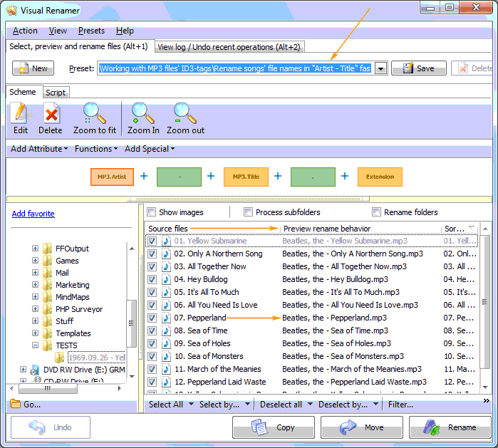Click the Games folder icon

(47, 261)
